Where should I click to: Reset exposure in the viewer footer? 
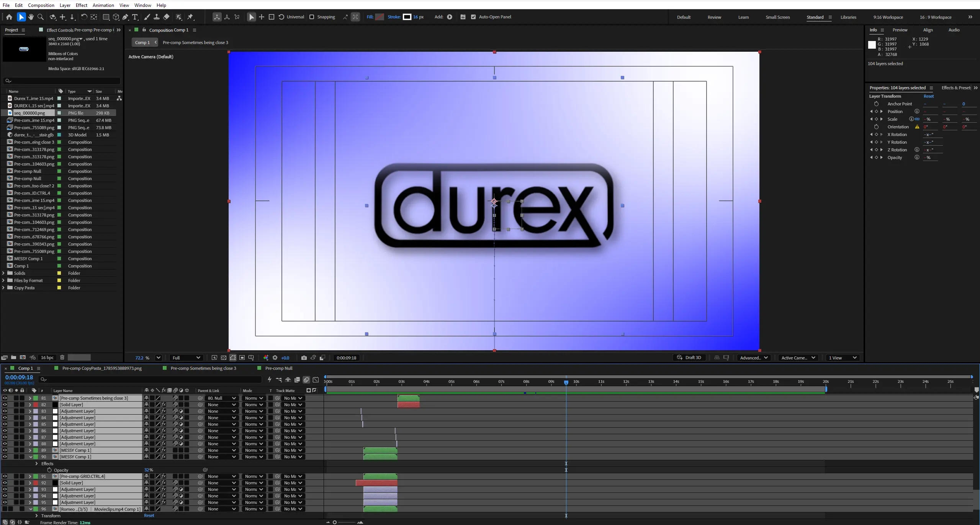pos(275,358)
